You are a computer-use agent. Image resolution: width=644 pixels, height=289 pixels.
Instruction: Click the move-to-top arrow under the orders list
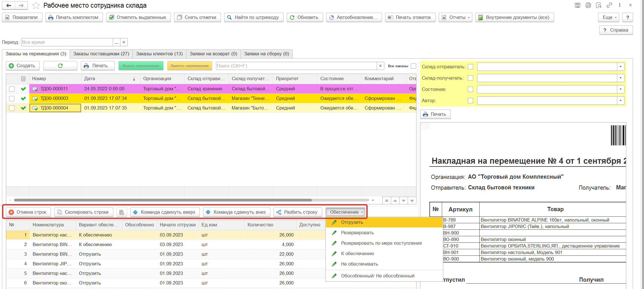pos(387,201)
